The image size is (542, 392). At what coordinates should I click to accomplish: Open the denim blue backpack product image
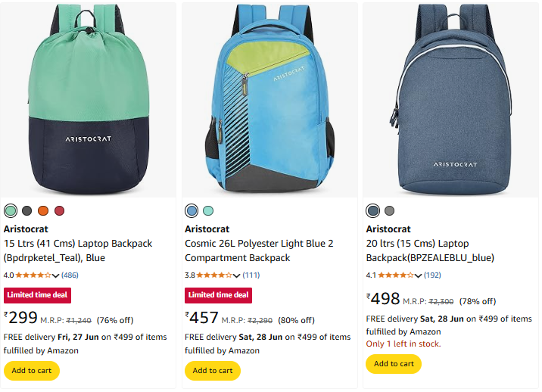[x=450, y=98]
